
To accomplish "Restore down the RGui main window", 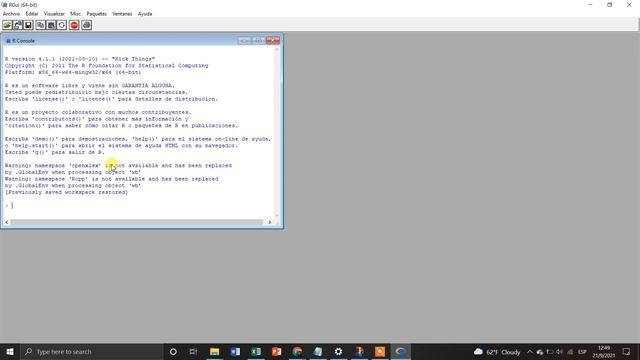I will coord(609,5).
